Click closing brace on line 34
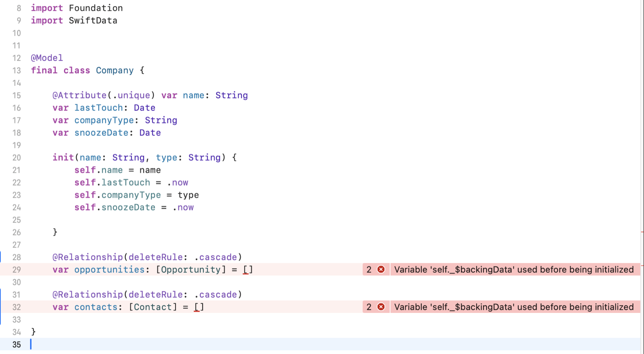Screen dimensions: 644x354 33,332
